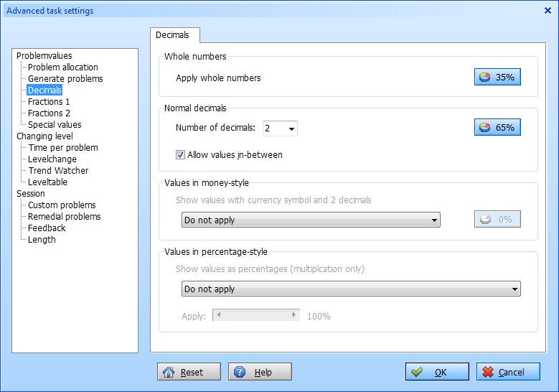
Task: Click the Apply percentage slider track
Action: [256, 315]
